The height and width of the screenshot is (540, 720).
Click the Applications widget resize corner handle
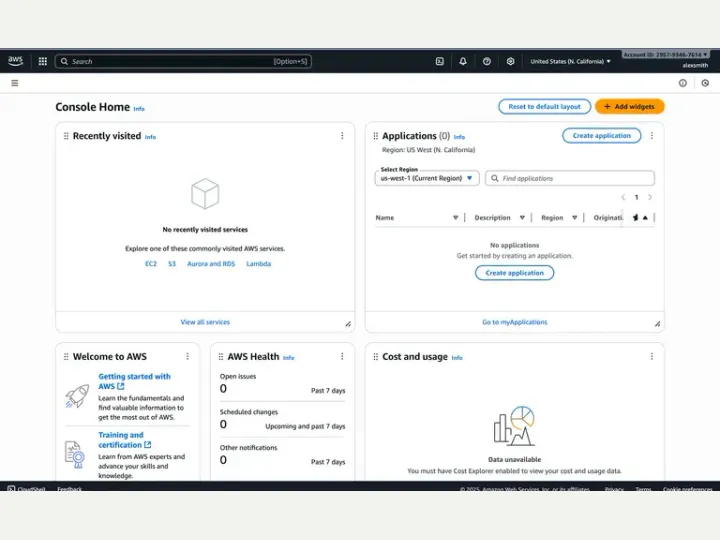click(x=658, y=324)
